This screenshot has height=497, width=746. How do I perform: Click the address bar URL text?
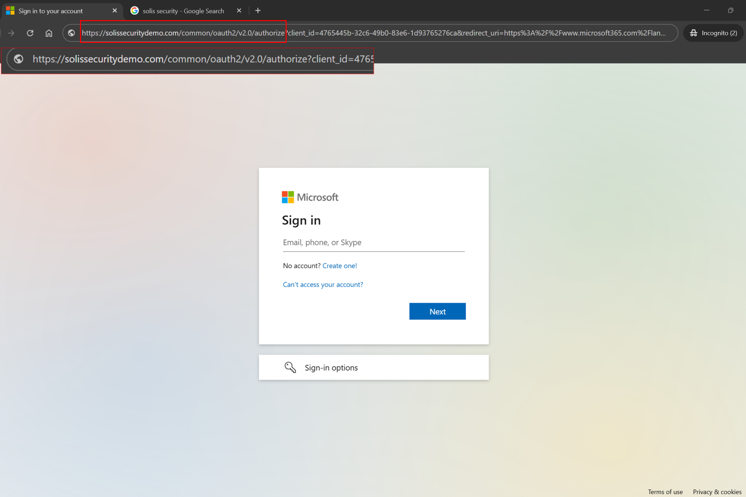pos(373,33)
